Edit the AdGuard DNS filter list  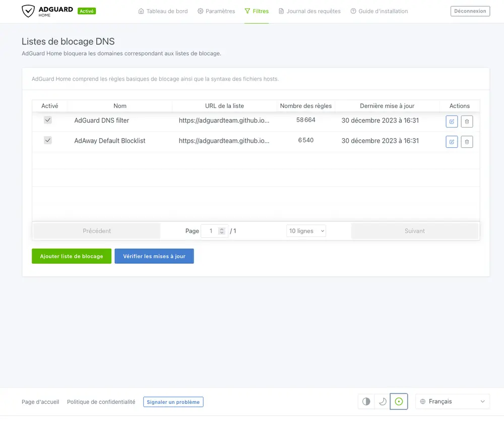[x=451, y=122]
